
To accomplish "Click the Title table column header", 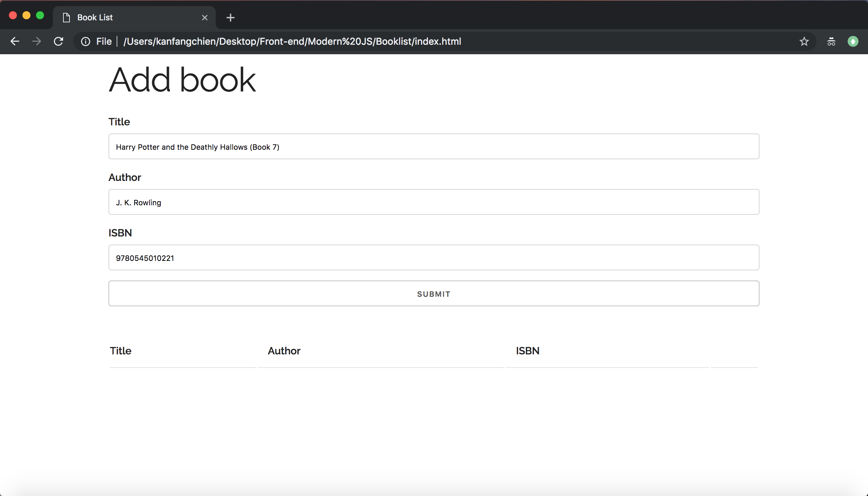I will (x=121, y=351).
